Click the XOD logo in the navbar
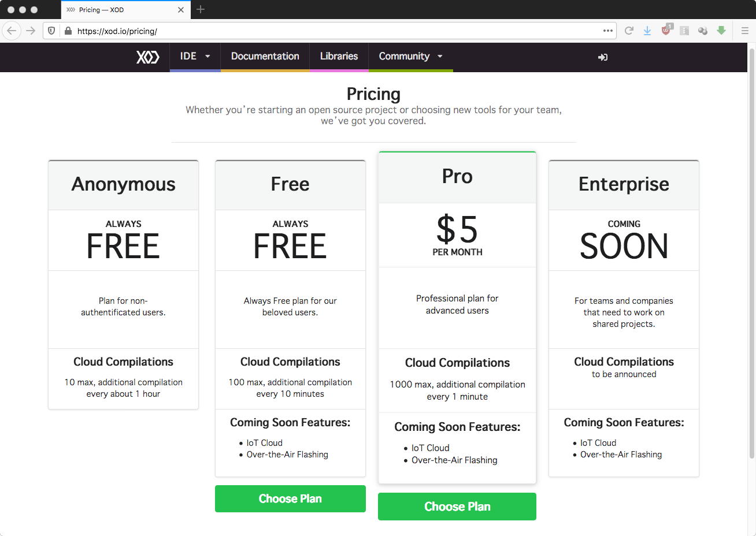756x536 pixels. [147, 57]
